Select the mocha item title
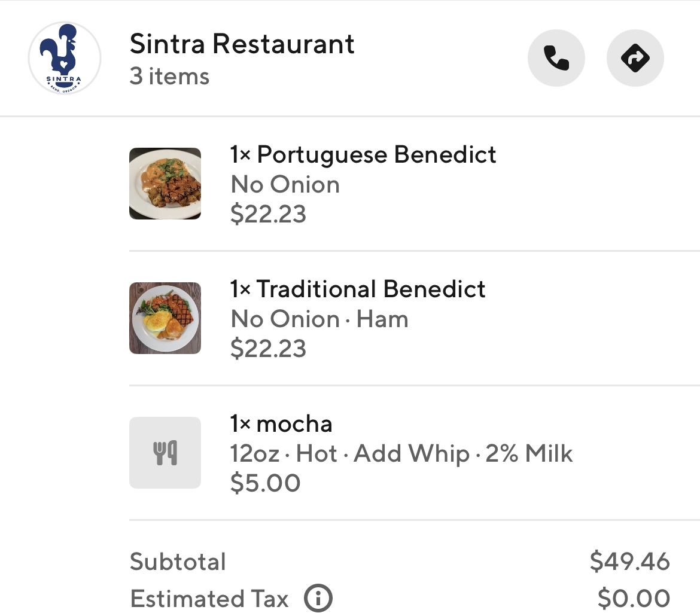This screenshot has width=700, height=613. [281, 424]
